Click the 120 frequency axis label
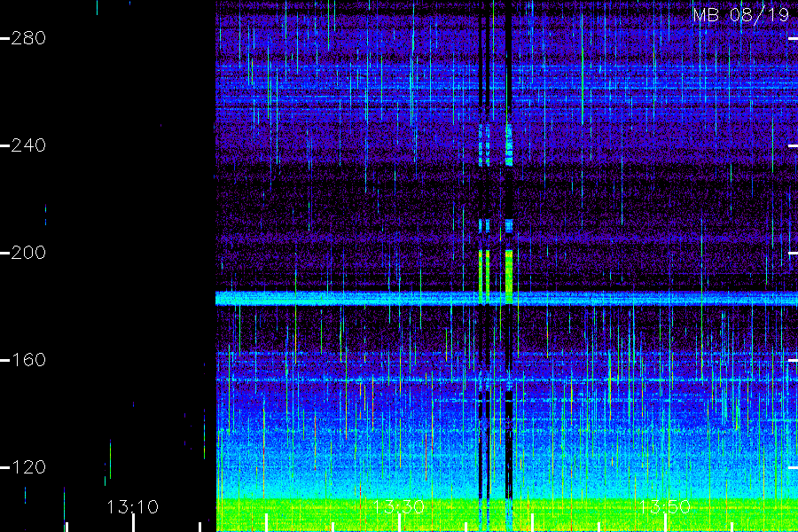 click(28, 467)
